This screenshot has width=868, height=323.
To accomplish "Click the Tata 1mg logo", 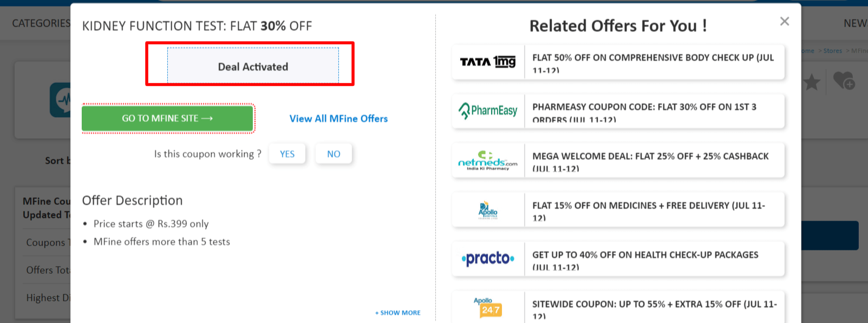I will 488,62.
